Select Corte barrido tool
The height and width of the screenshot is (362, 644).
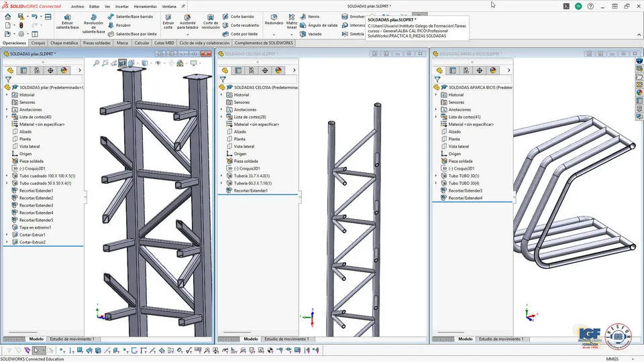coord(238,16)
